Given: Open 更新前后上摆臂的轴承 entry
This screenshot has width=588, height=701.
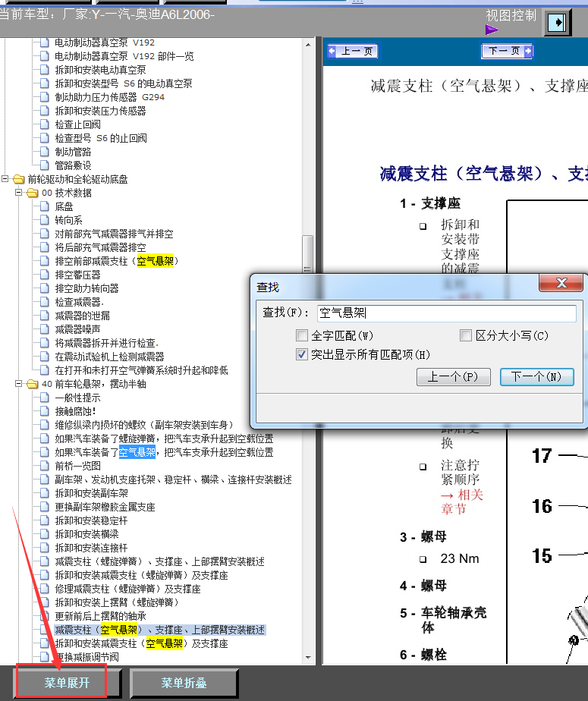Looking at the screenshot, I should tap(100, 616).
